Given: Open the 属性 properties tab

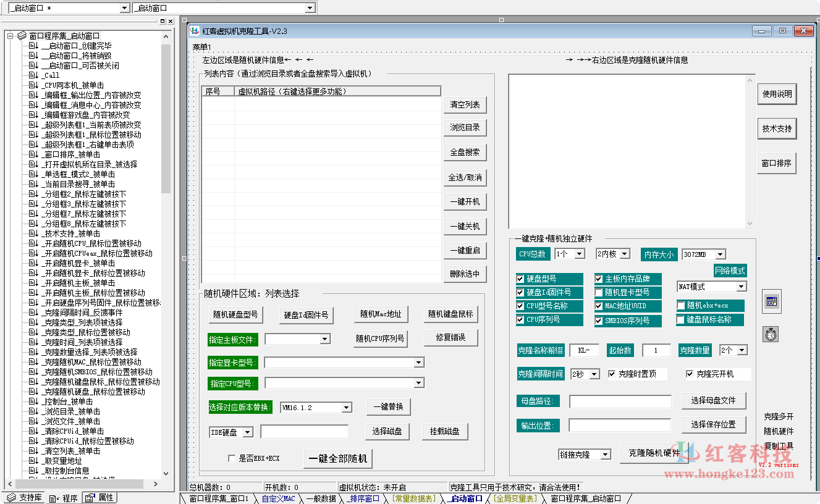Looking at the screenshot, I should 99,498.
